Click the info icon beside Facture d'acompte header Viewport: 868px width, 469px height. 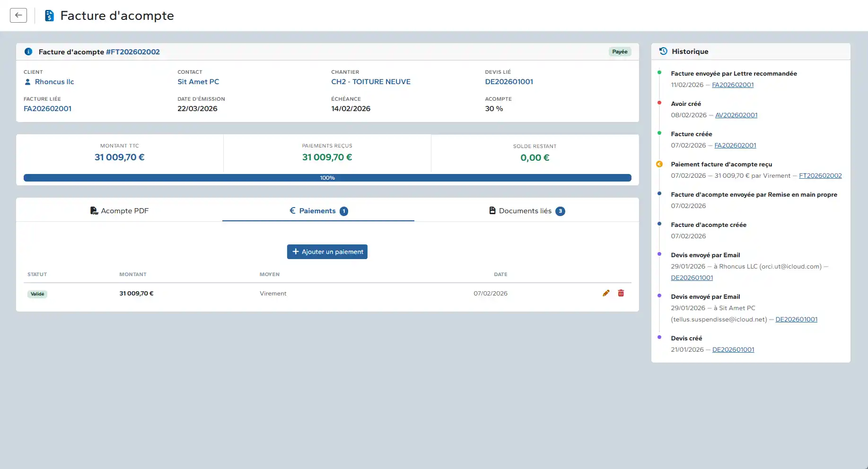tap(29, 52)
